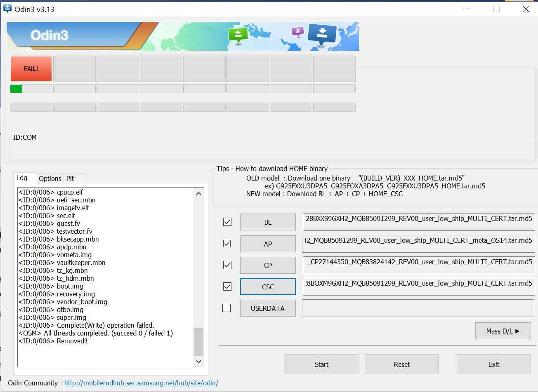Click the log scrollbar up arrow

[198, 193]
